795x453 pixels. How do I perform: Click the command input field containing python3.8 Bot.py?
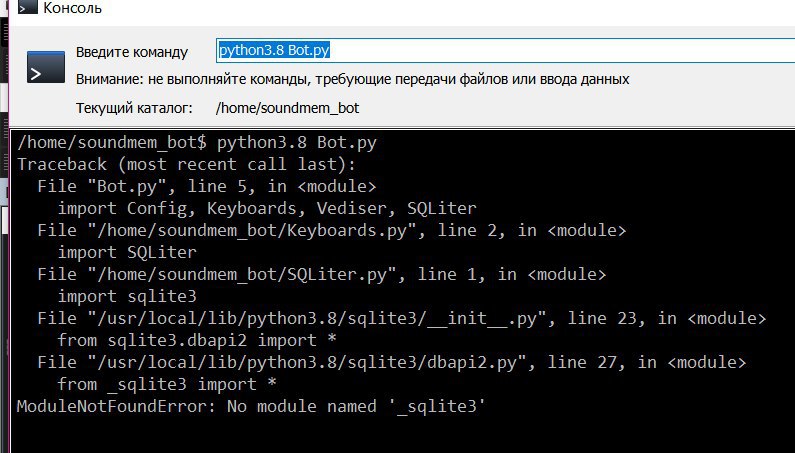(x=505, y=50)
